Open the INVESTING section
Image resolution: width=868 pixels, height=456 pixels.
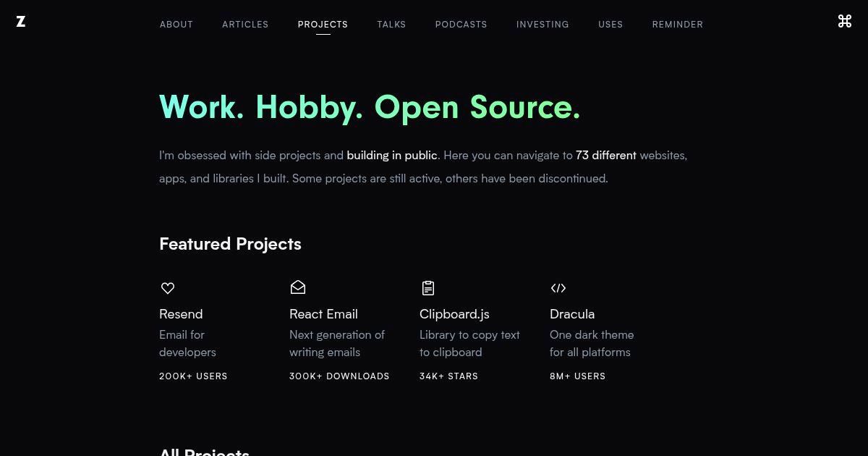click(x=542, y=24)
